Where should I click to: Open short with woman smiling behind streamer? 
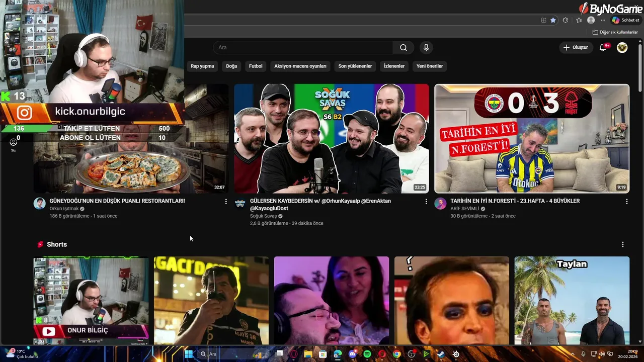tap(332, 301)
